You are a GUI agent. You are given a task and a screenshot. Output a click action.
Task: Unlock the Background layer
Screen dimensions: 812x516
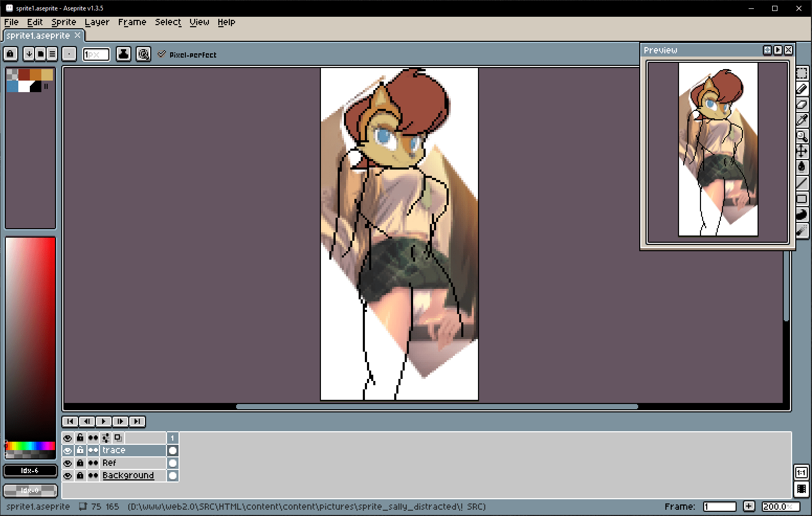[x=80, y=476]
